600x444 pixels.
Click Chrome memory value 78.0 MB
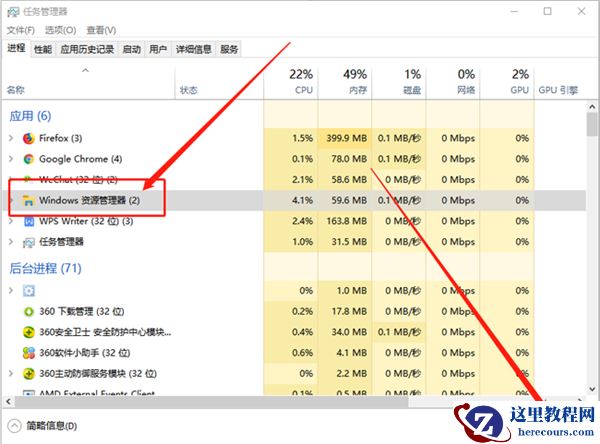[x=349, y=159]
